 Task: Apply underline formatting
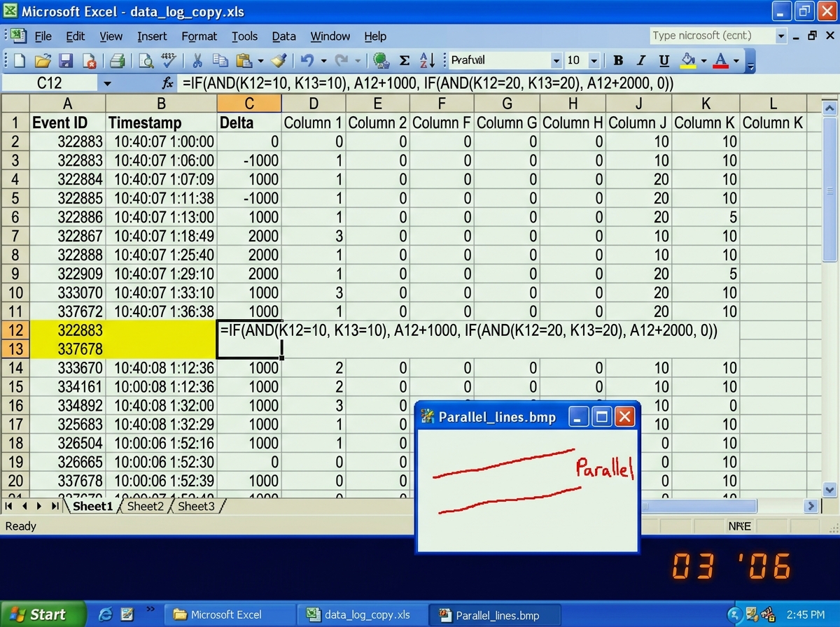664,60
